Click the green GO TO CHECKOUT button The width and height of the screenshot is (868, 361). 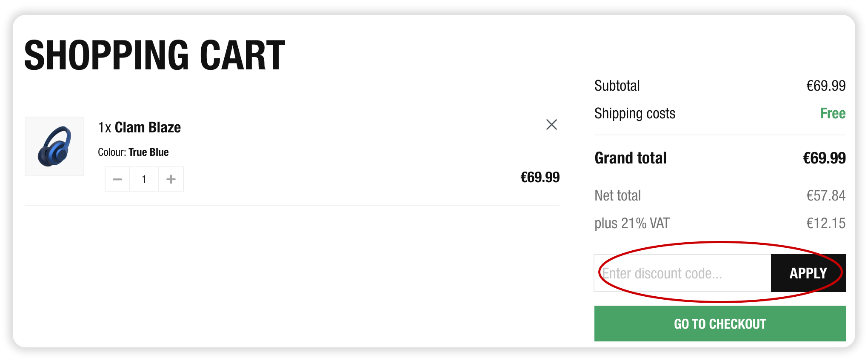[719, 324]
